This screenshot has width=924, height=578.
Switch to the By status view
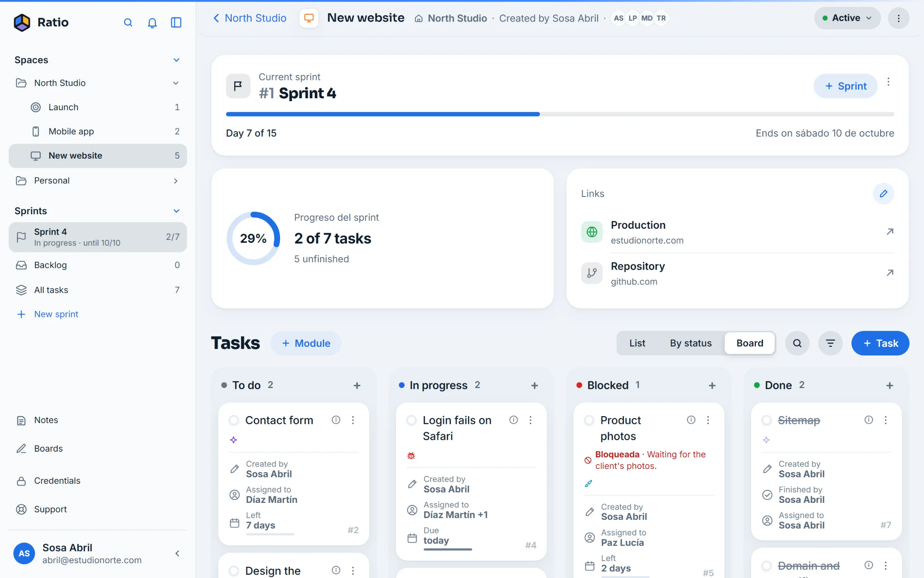pyautogui.click(x=691, y=343)
